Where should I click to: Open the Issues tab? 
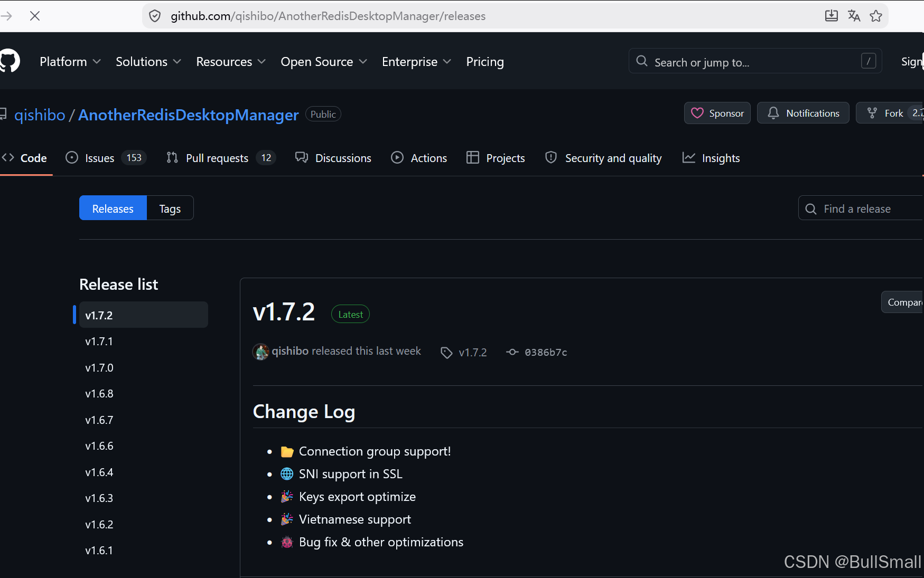[106, 158]
